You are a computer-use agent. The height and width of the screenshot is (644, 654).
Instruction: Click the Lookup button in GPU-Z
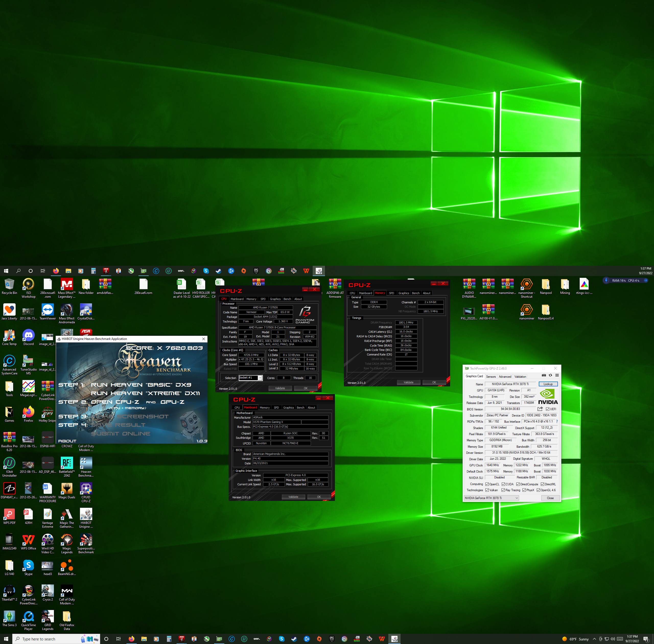pyautogui.click(x=548, y=384)
